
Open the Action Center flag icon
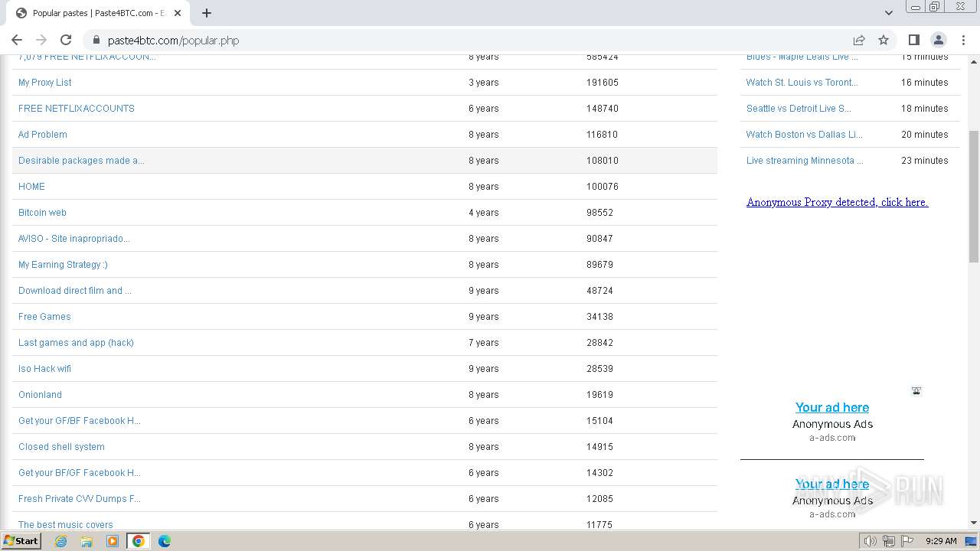906,541
